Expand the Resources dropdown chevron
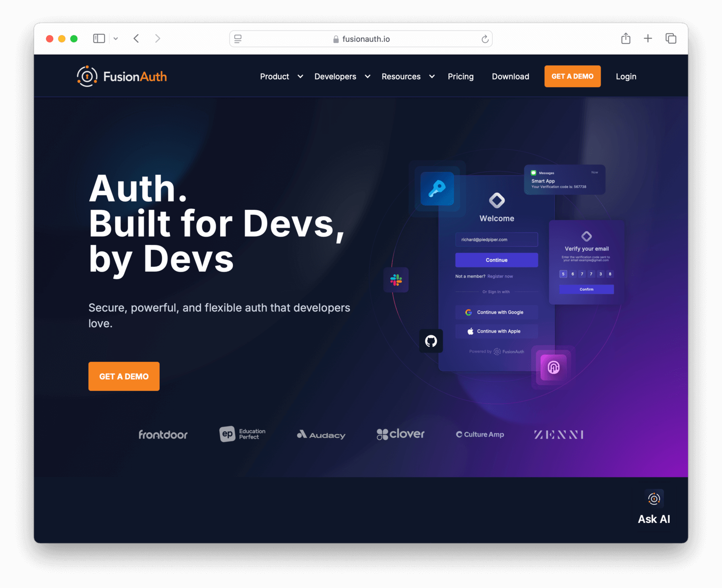Image resolution: width=722 pixels, height=588 pixels. click(432, 77)
